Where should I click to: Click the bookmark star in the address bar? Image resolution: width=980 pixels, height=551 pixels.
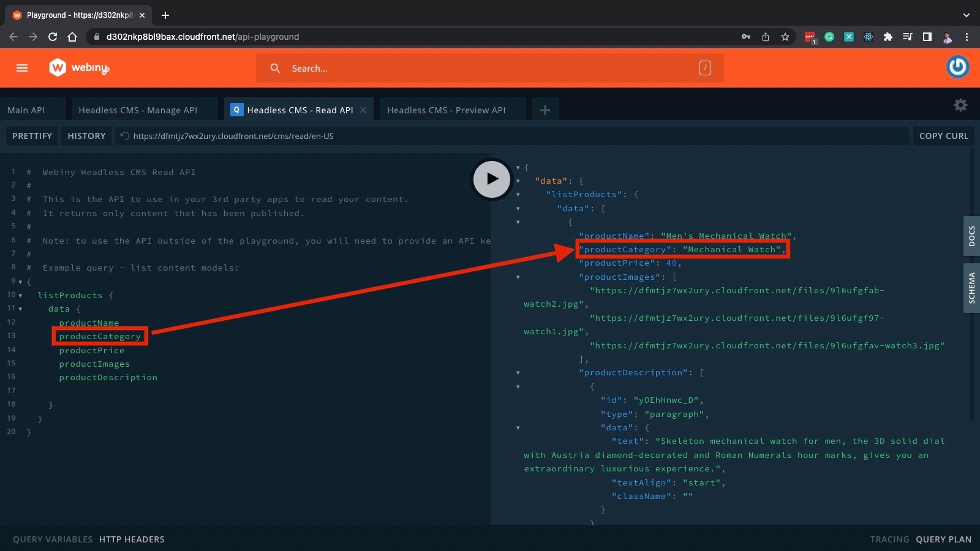[x=785, y=37]
